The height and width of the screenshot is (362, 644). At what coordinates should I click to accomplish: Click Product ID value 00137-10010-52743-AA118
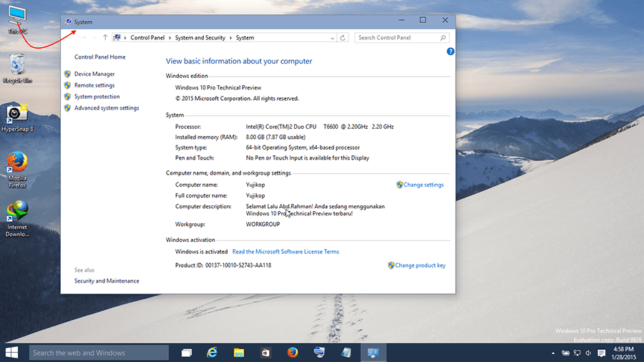pyautogui.click(x=238, y=265)
